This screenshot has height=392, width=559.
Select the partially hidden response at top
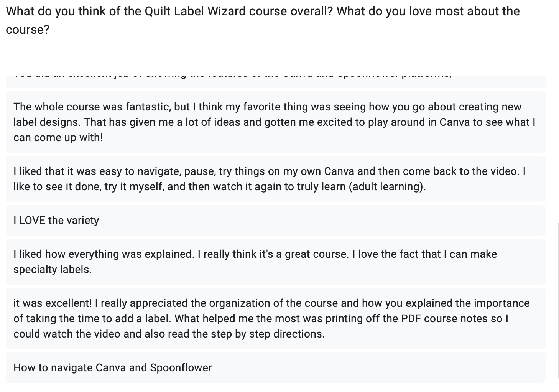275,81
